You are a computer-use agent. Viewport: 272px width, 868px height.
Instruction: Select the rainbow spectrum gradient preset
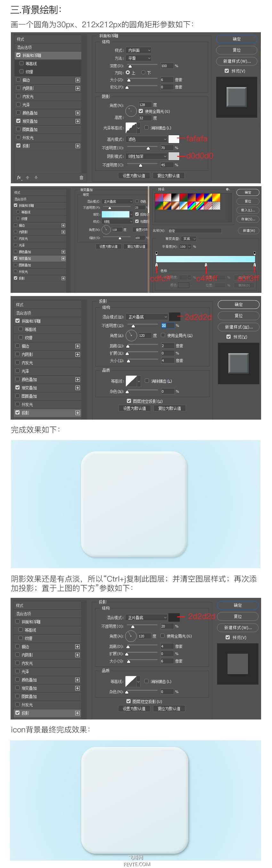tap(191, 205)
